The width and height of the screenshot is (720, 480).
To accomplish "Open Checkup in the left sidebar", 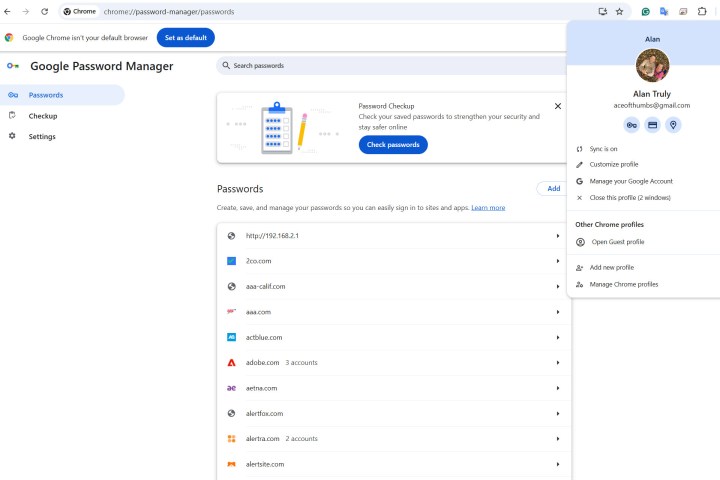I will pos(43,116).
